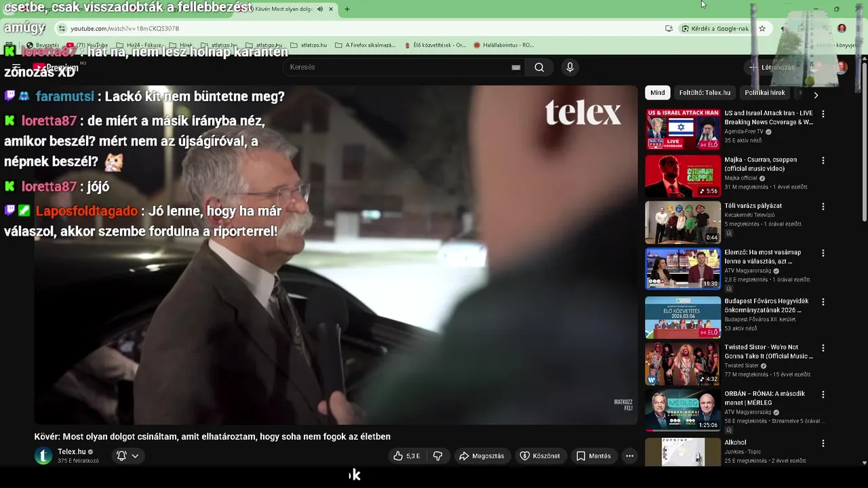This screenshot has width=868, height=488.
Task: Select the Mind filter chip
Action: [658, 93]
